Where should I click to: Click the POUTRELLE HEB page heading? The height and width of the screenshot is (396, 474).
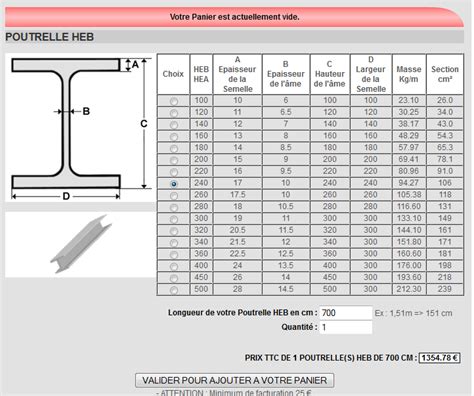(50, 37)
